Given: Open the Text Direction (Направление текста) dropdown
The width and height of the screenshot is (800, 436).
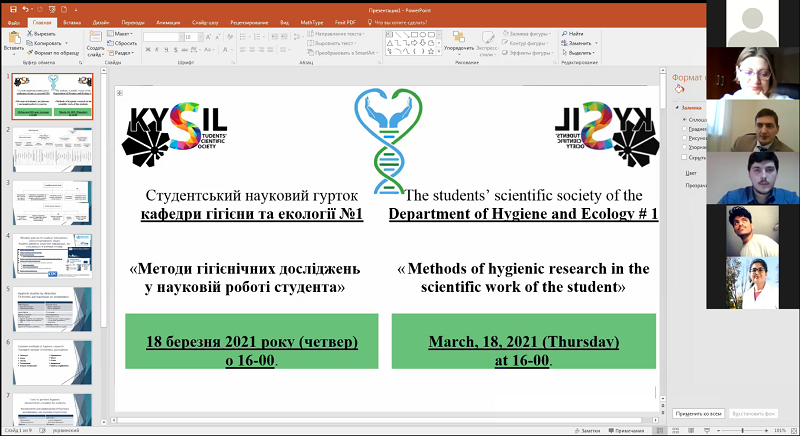Looking at the screenshot, I should 336,34.
